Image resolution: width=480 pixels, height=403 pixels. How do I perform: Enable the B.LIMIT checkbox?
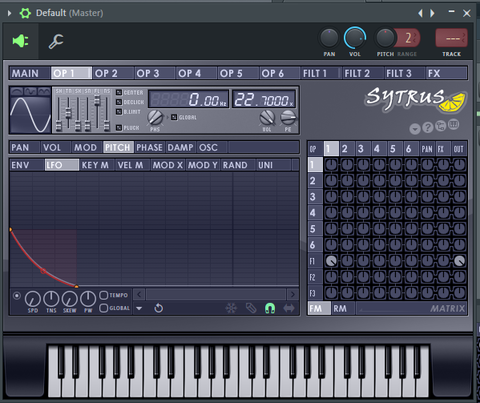click(119, 112)
